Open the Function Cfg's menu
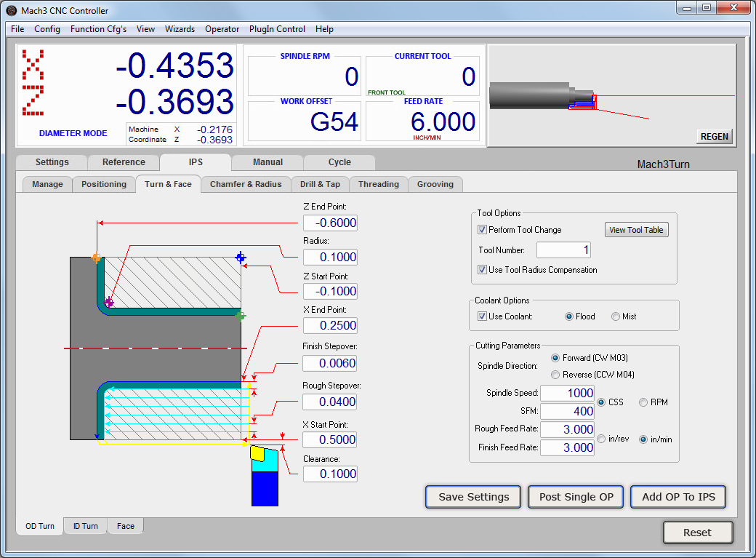Viewport: 756px width, 558px height. 98,29
